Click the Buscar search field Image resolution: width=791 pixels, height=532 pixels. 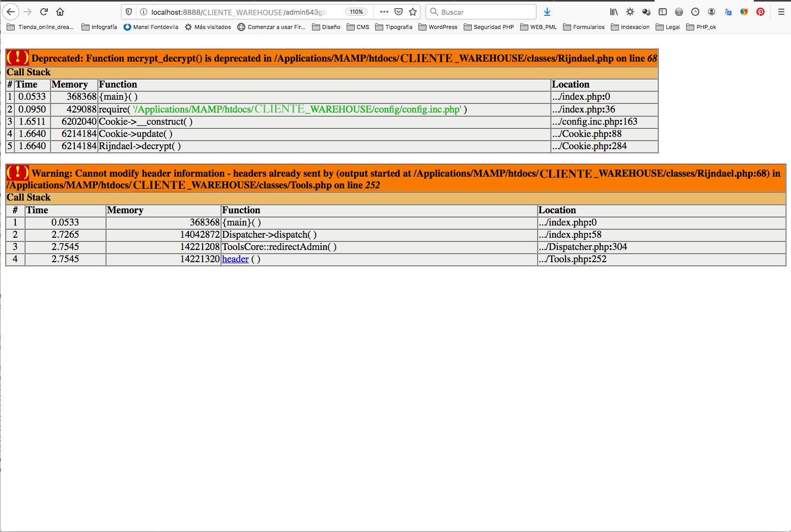tap(481, 12)
